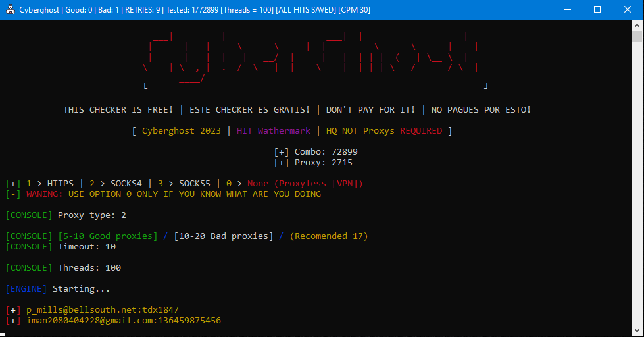
Task: Click the text 'NO PAGUES POR ESTO!'
Action: click(481, 110)
